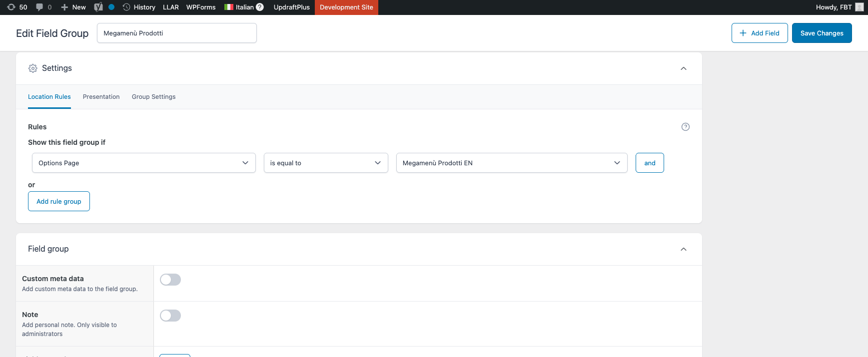Enable the Custom meta data toggle
Image resolution: width=868 pixels, height=357 pixels.
[170, 280]
